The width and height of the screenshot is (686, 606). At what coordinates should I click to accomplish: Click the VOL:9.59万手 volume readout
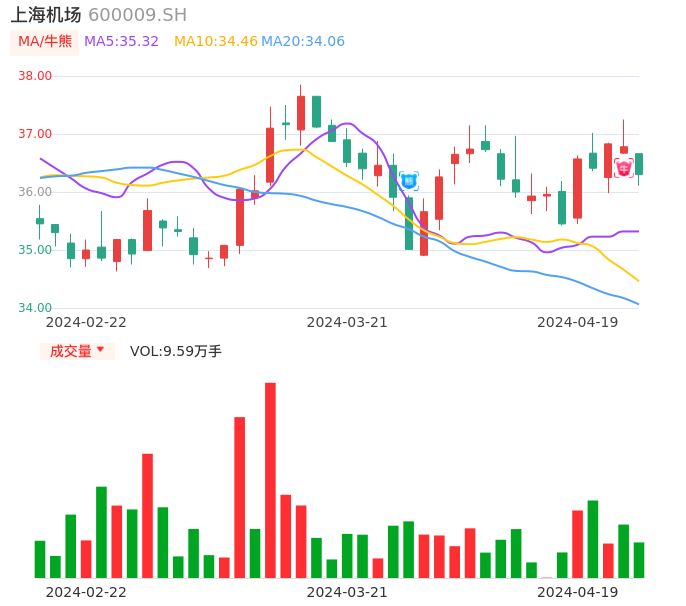click(x=176, y=351)
